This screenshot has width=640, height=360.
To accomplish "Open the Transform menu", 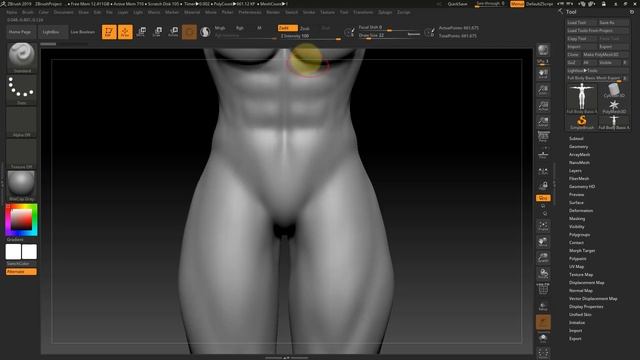I will 363,12.
